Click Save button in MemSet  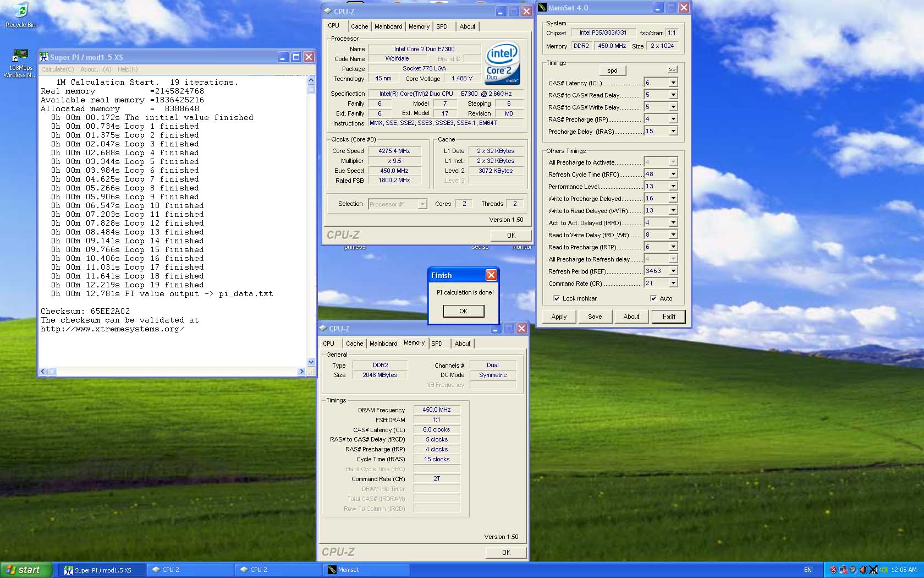tap(595, 317)
